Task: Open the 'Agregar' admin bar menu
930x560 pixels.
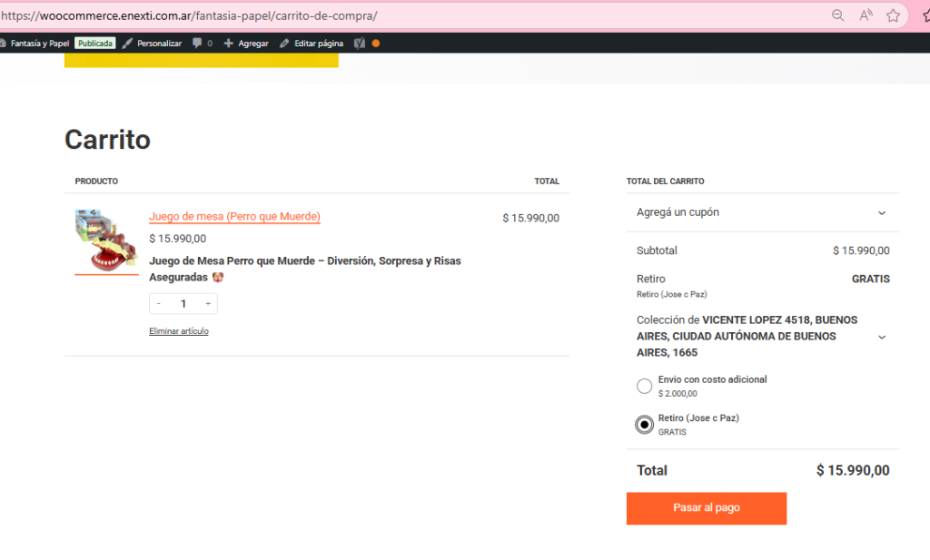Action: [x=246, y=43]
